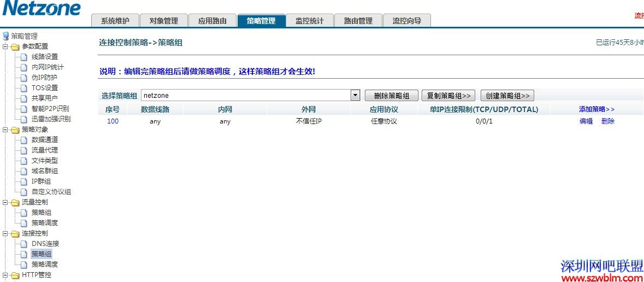Click the 创建策略组>> button
Image resolution: width=644 pixels, height=282 pixels.
[507, 96]
